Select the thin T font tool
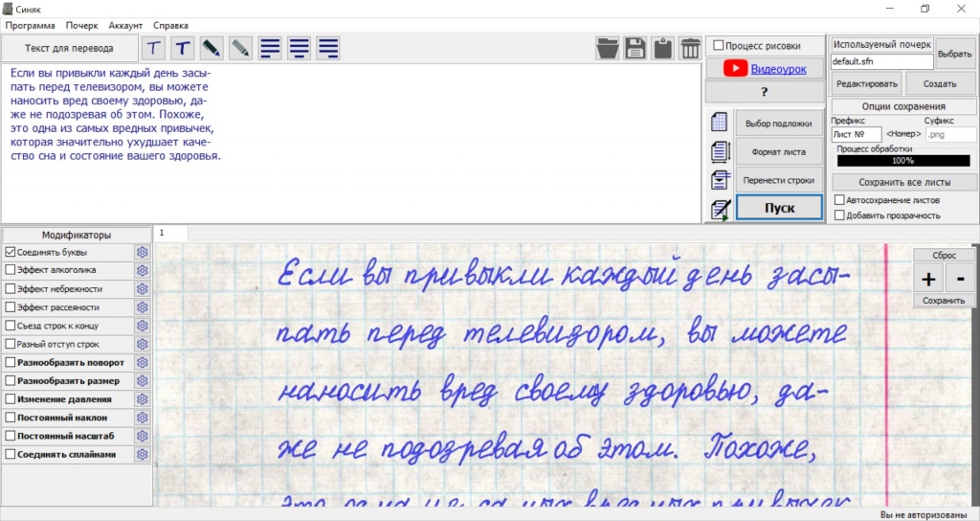The height and width of the screenshot is (521, 980). [x=153, y=48]
